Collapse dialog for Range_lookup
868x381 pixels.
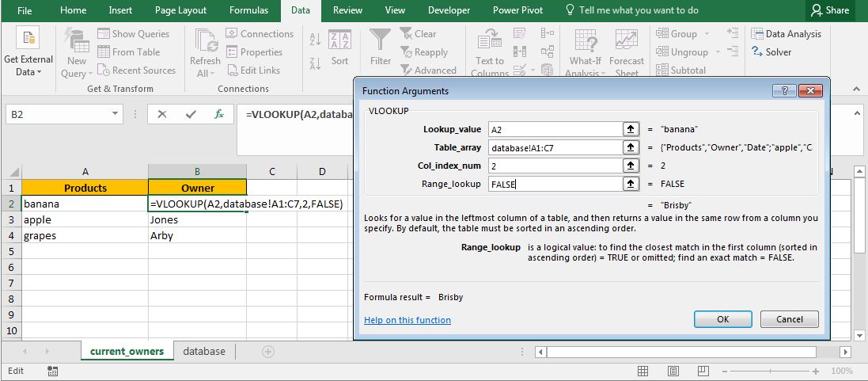point(631,184)
